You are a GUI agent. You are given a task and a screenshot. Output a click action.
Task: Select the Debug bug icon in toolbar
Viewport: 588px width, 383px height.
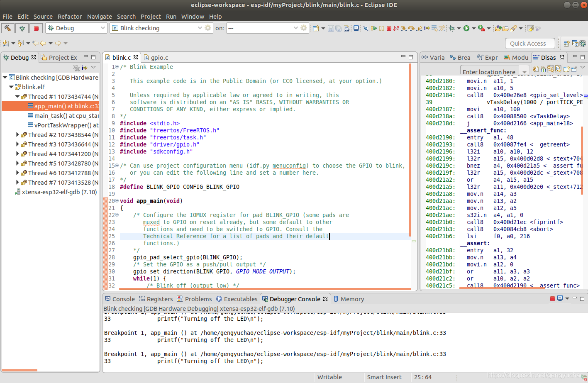[x=451, y=28]
